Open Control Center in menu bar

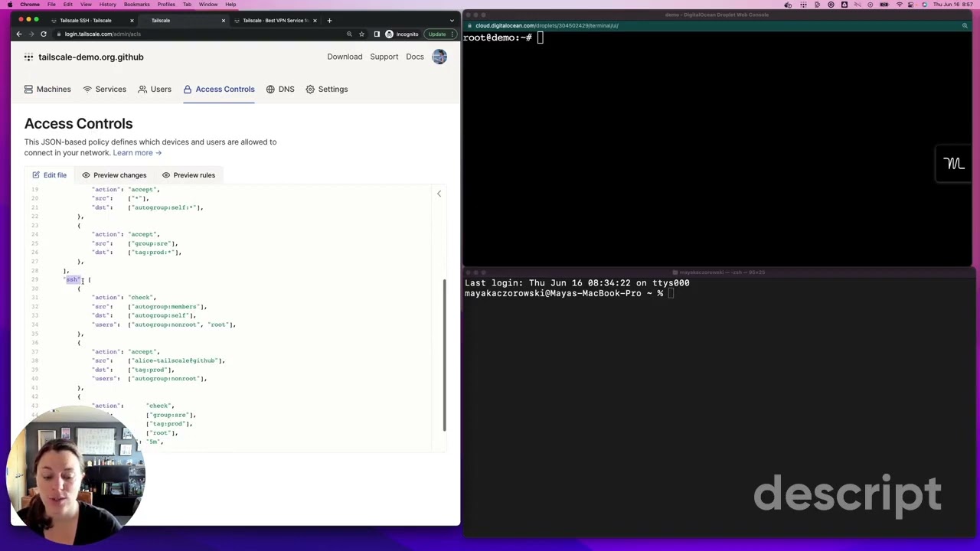(x=912, y=5)
